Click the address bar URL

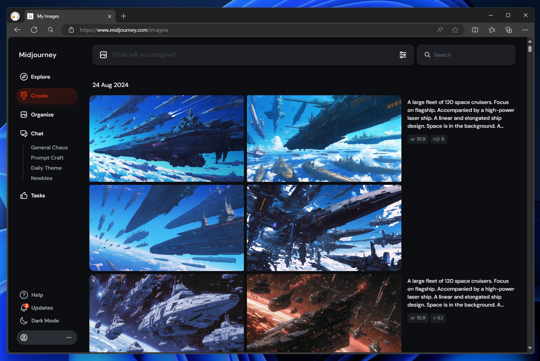coord(124,30)
